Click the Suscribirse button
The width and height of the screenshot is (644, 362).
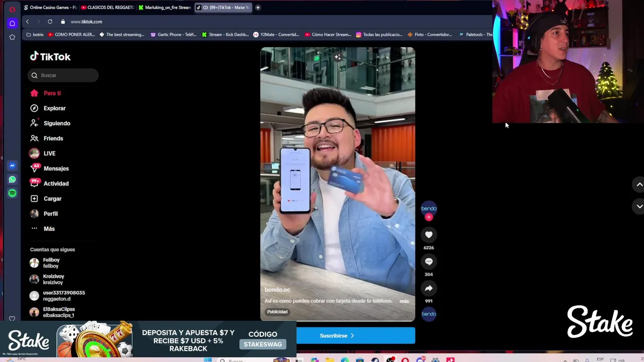[x=337, y=335]
